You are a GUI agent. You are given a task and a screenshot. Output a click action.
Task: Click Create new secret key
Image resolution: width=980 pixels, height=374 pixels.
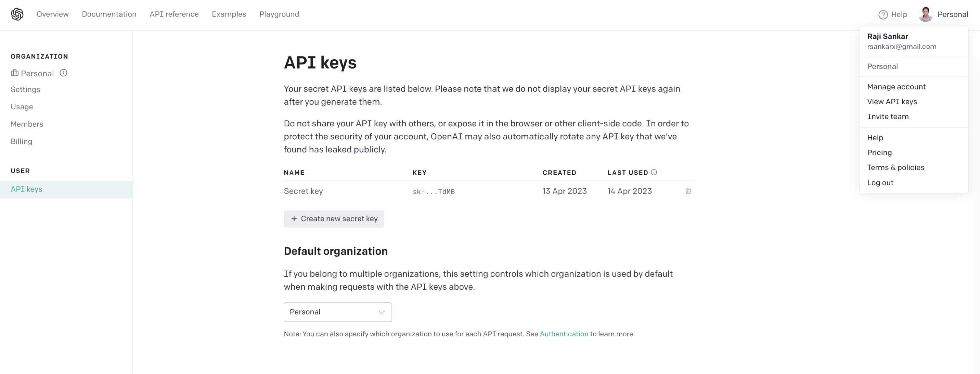point(334,219)
